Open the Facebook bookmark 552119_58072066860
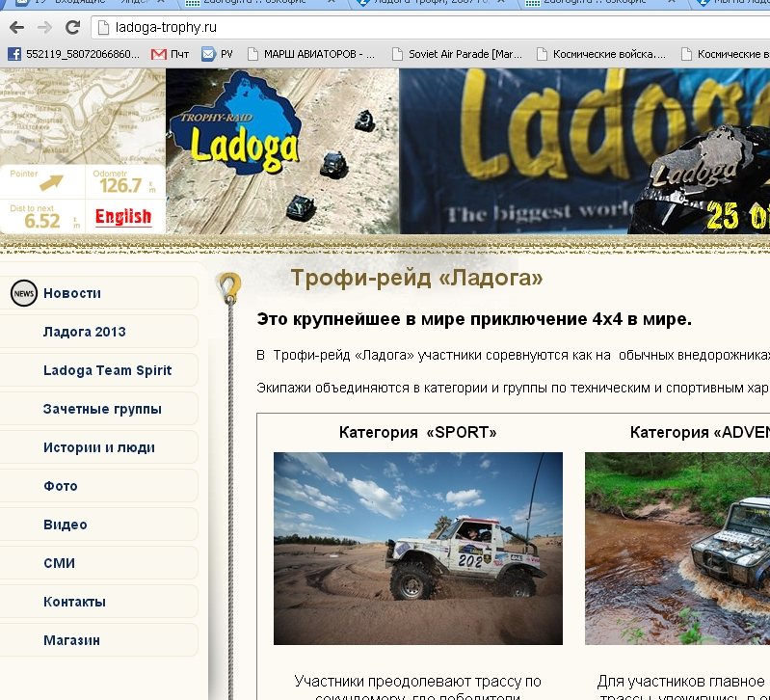The width and height of the screenshot is (770, 700). [73, 54]
